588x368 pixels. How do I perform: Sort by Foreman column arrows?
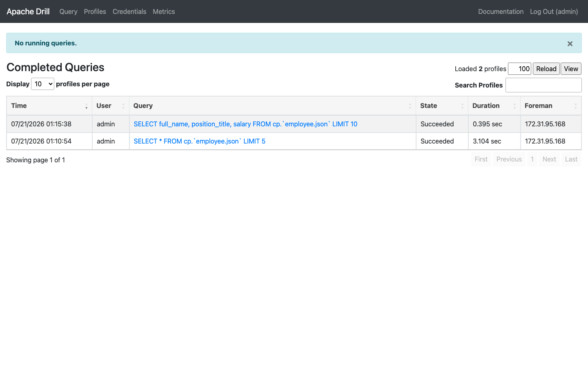[576, 106]
